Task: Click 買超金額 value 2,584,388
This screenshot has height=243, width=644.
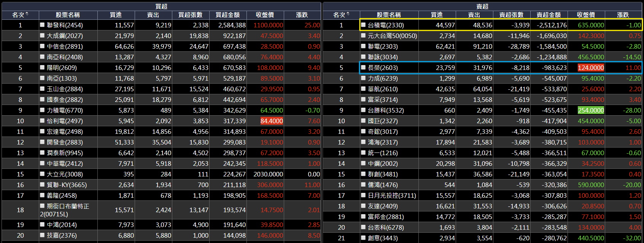Action: coord(232,25)
